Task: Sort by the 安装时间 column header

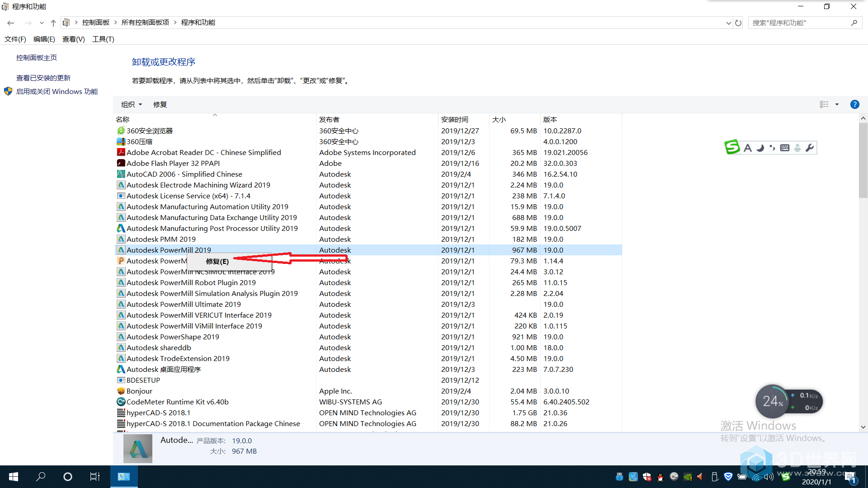Action: coord(463,119)
